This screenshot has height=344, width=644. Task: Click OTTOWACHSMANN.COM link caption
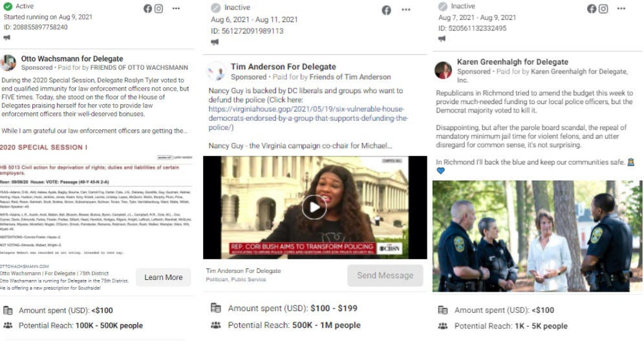[x=24, y=266]
